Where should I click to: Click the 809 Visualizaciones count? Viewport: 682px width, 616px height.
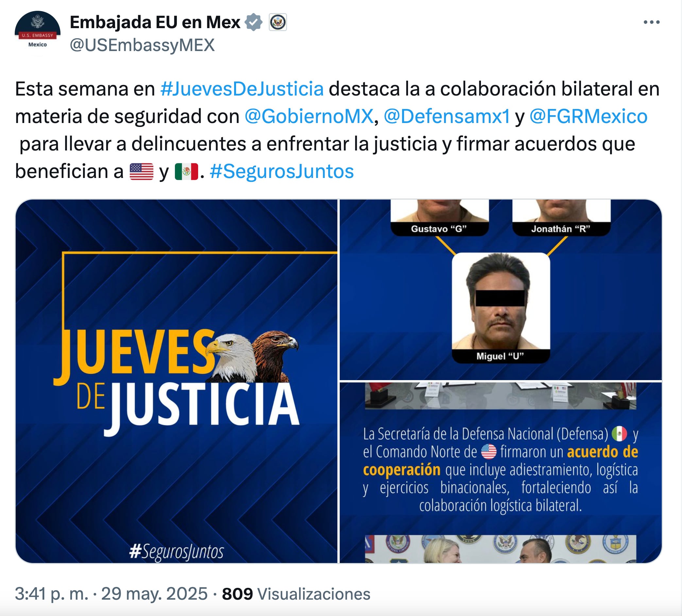pyautogui.click(x=296, y=594)
